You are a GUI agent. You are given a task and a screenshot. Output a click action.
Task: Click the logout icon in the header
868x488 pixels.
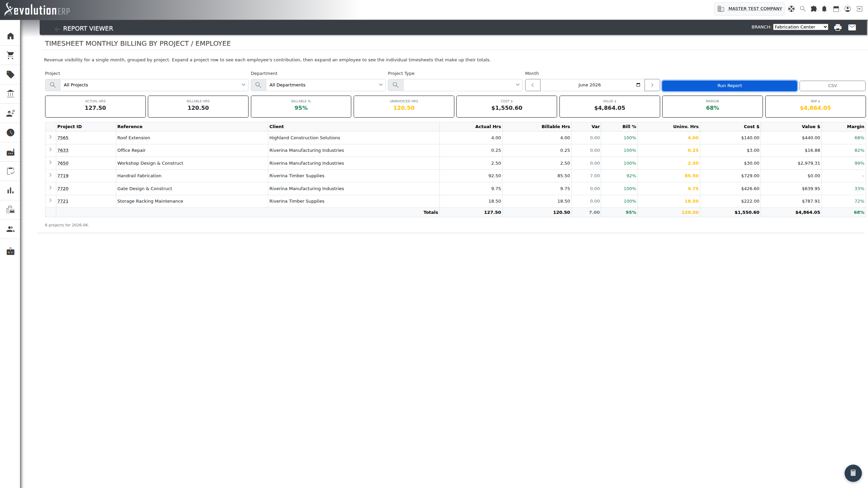(859, 9)
